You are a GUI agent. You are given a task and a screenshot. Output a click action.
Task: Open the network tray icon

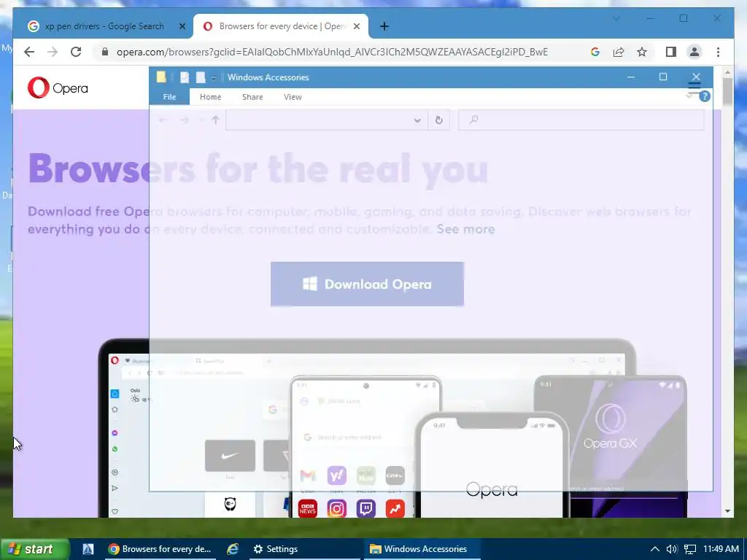click(690, 549)
